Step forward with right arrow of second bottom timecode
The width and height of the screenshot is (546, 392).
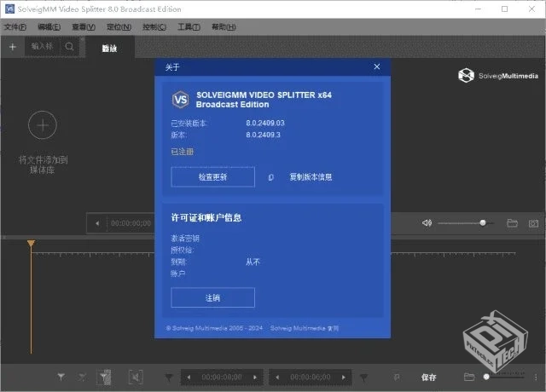click(x=344, y=378)
